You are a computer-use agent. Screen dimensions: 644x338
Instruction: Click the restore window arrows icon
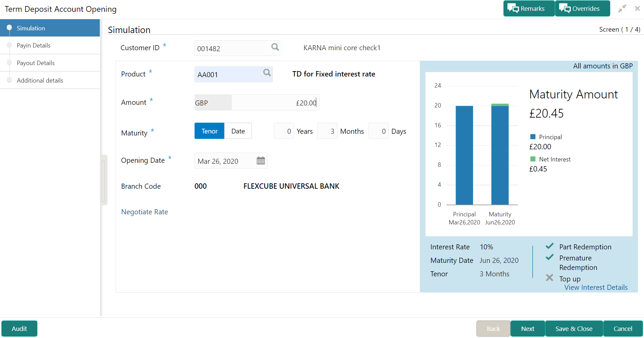[622, 8]
